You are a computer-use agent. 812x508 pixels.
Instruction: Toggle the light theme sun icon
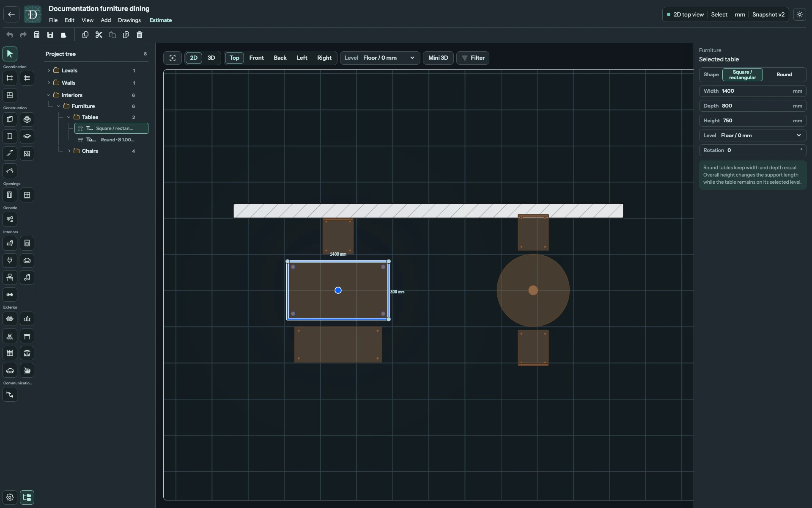pos(800,14)
